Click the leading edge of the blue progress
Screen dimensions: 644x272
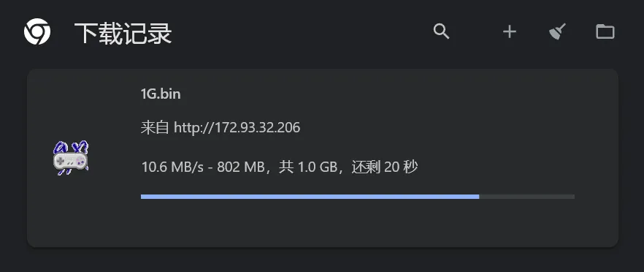pos(478,197)
